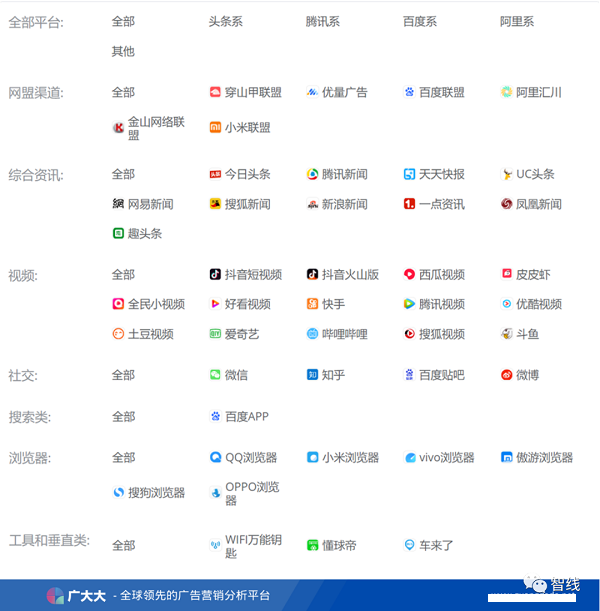Choose the 新浪新闻 icon
This screenshot has height=611, width=600.
point(312,204)
